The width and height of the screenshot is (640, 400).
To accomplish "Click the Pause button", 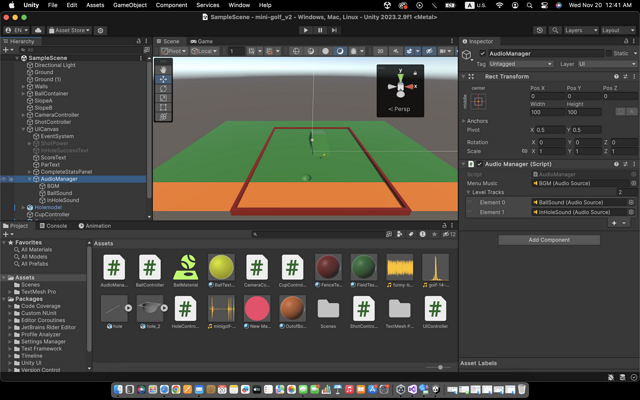I will click(x=320, y=30).
